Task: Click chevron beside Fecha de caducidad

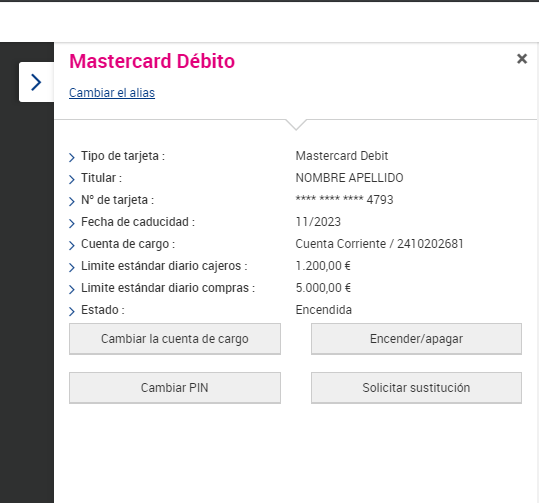Action: (x=72, y=223)
